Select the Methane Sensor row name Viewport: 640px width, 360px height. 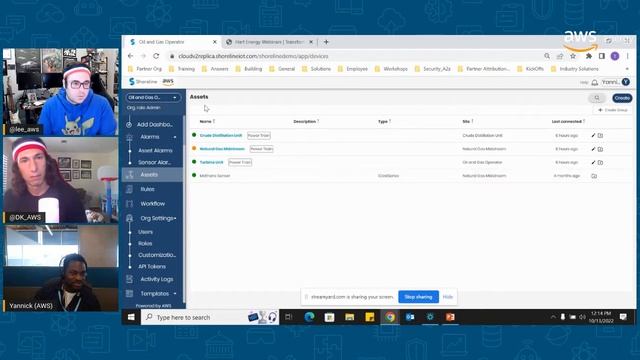coord(215,176)
